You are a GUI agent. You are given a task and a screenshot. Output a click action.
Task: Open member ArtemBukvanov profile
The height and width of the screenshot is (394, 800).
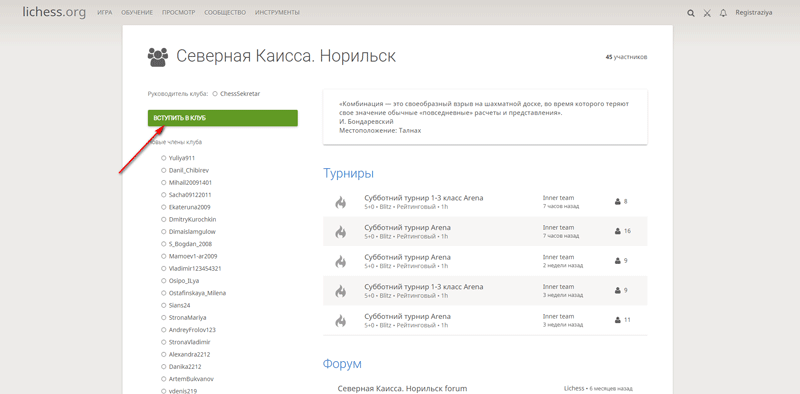coord(191,379)
